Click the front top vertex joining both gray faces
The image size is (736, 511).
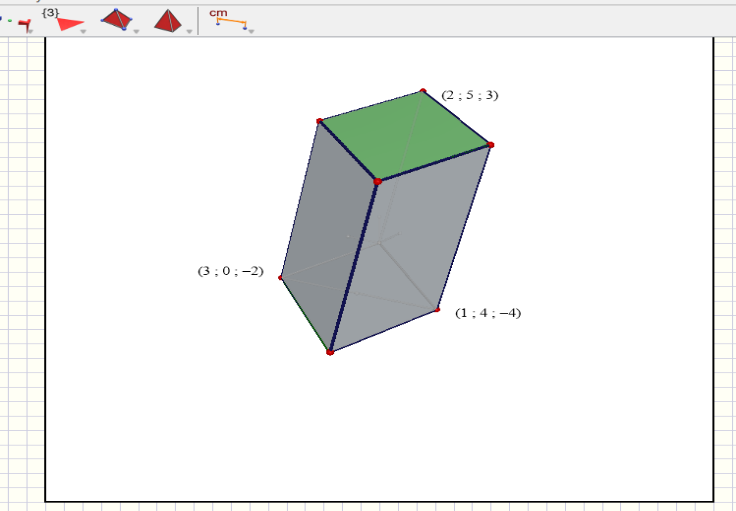(377, 182)
